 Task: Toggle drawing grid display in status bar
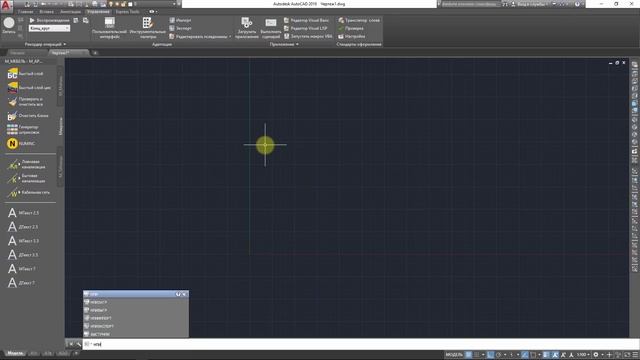point(469,355)
